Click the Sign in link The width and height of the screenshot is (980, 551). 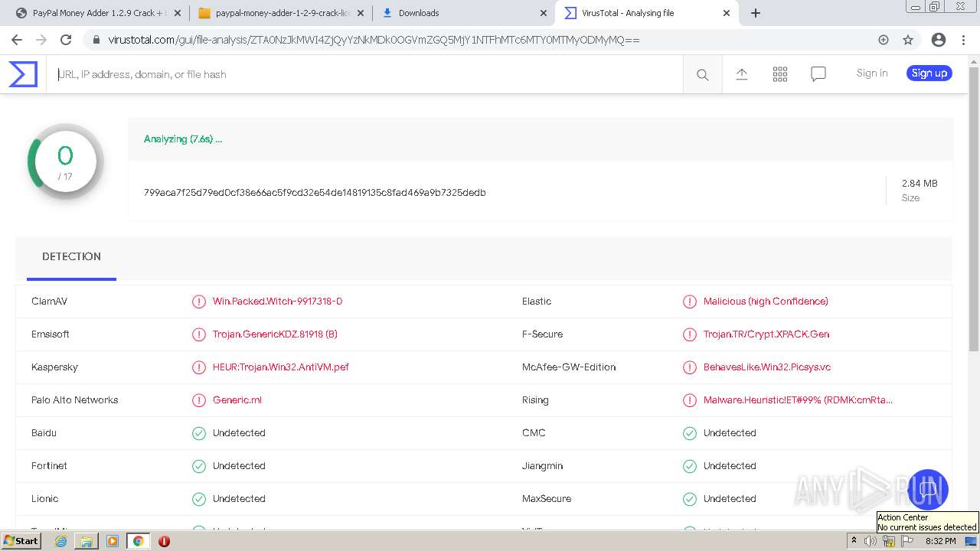[x=872, y=73]
